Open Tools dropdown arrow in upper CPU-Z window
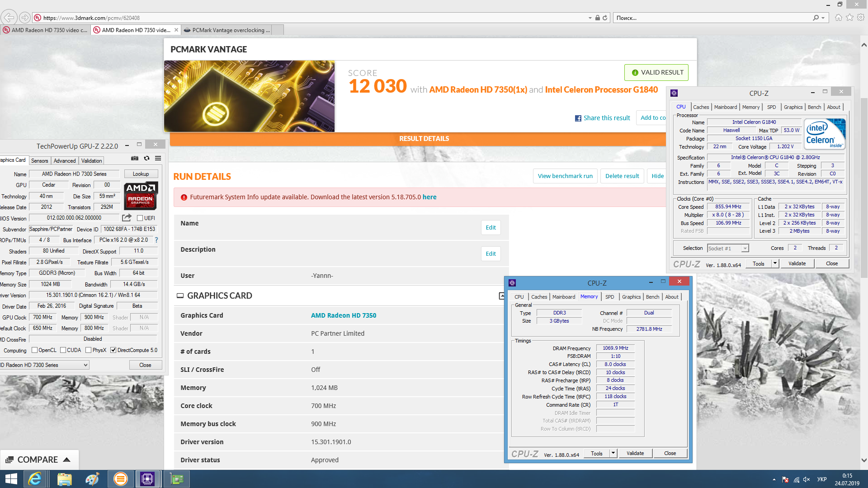The height and width of the screenshot is (488, 868). (x=775, y=263)
